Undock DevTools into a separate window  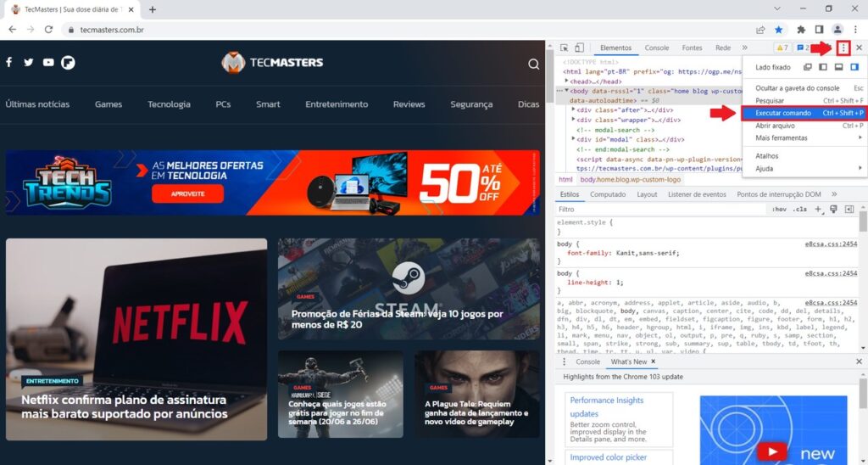pos(808,67)
